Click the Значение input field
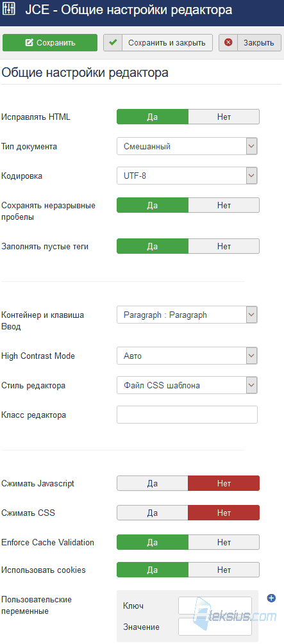 point(215,627)
